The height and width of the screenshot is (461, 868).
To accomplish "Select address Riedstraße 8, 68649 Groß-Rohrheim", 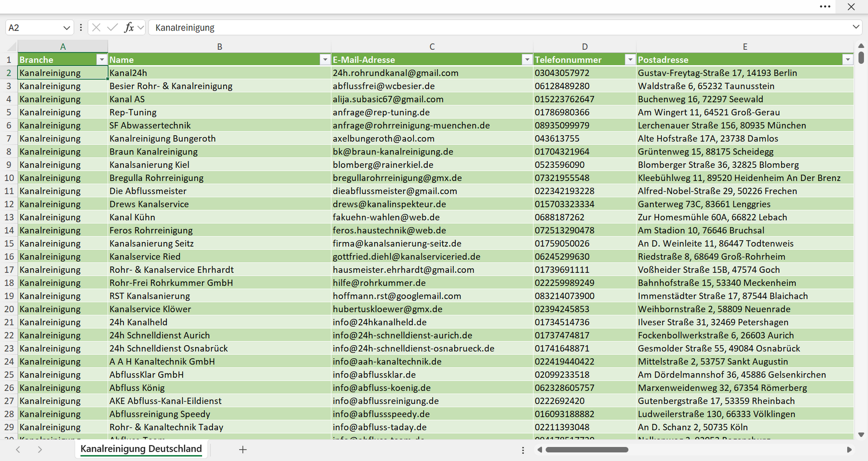I will click(x=745, y=257).
